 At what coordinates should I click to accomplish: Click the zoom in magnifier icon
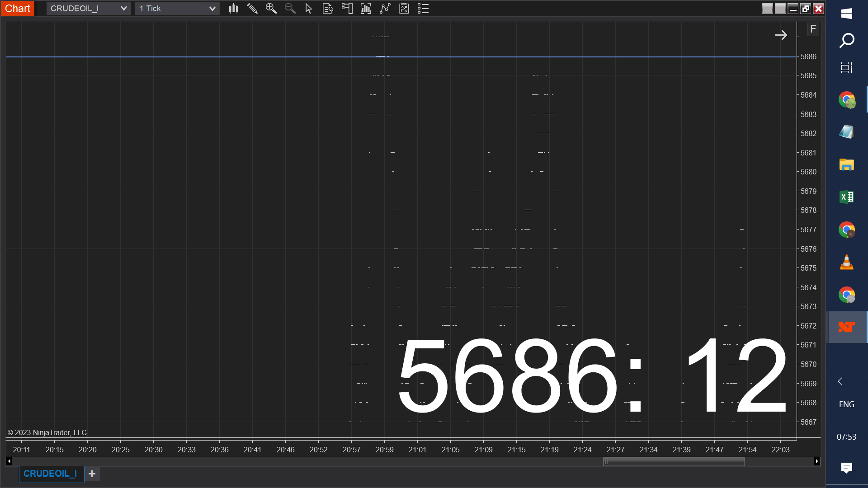271,9
